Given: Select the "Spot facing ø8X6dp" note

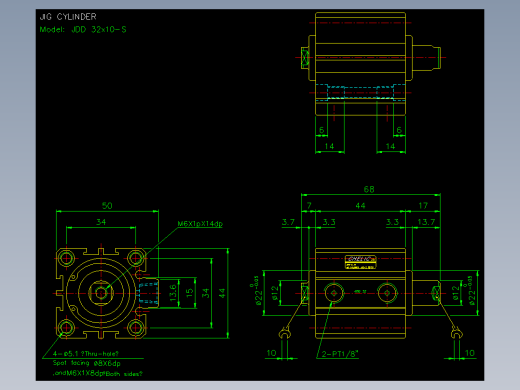Looking at the screenshot, I should tap(87, 363).
